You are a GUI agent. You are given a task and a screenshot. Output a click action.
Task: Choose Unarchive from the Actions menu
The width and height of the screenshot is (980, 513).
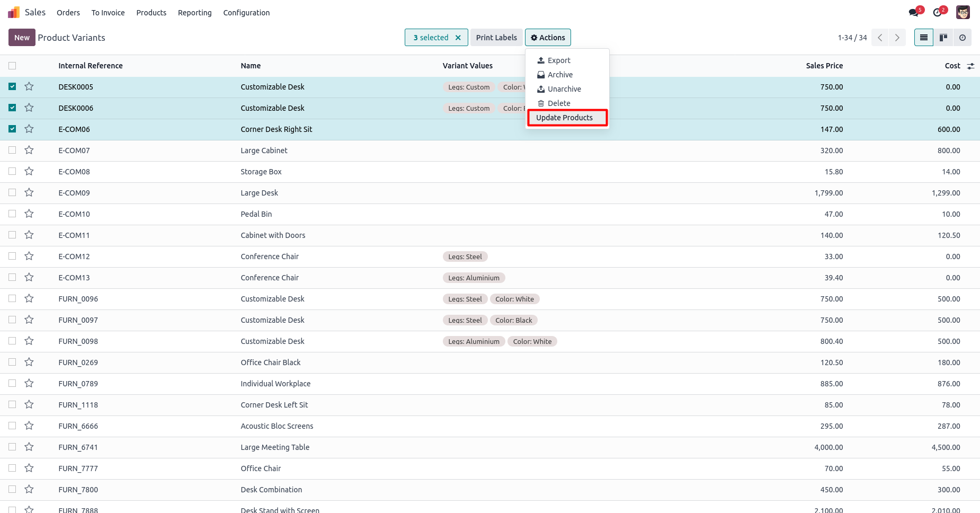point(567,89)
